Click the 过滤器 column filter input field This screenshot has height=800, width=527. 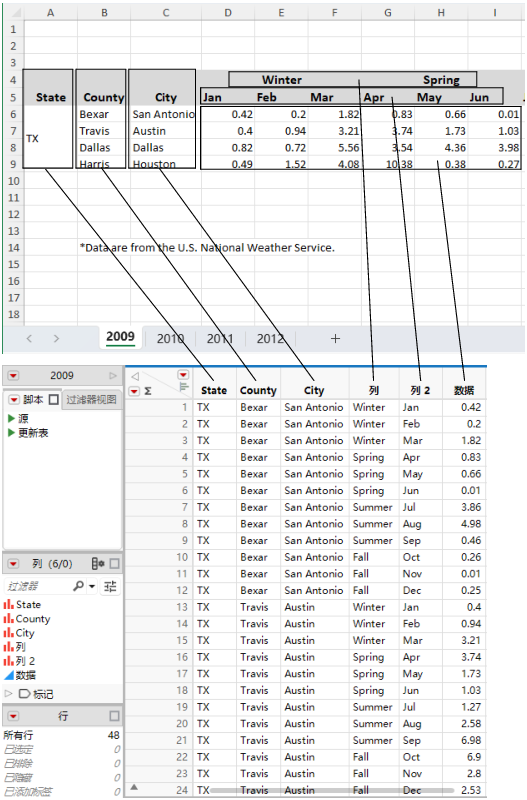coord(38,586)
